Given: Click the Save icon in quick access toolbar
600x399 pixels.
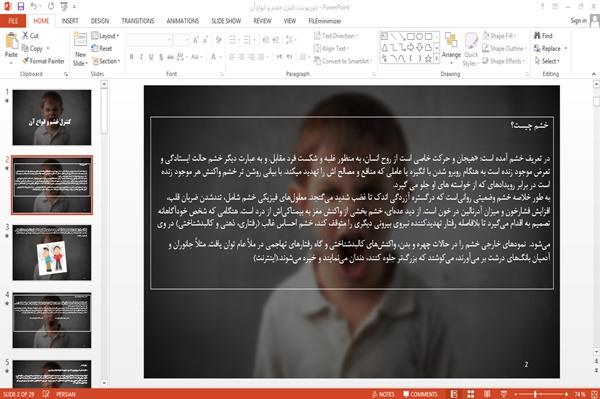Looking at the screenshot, I should 21,6.
